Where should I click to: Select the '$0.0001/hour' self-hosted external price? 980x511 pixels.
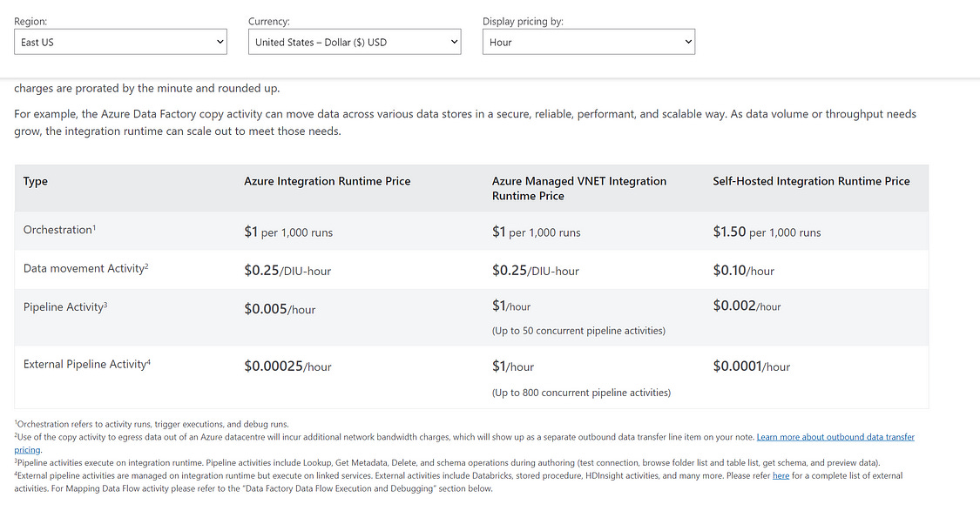[x=751, y=366]
